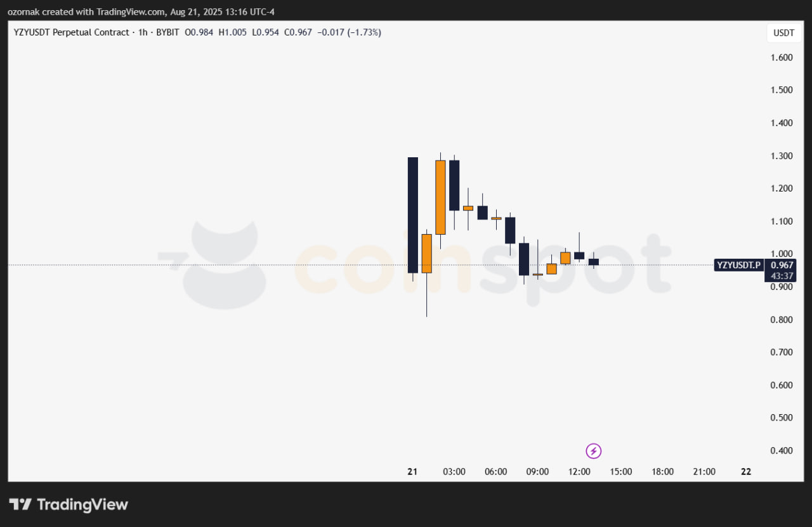The width and height of the screenshot is (812, 527).
Task: Click the day 21 date marker
Action: pos(412,472)
